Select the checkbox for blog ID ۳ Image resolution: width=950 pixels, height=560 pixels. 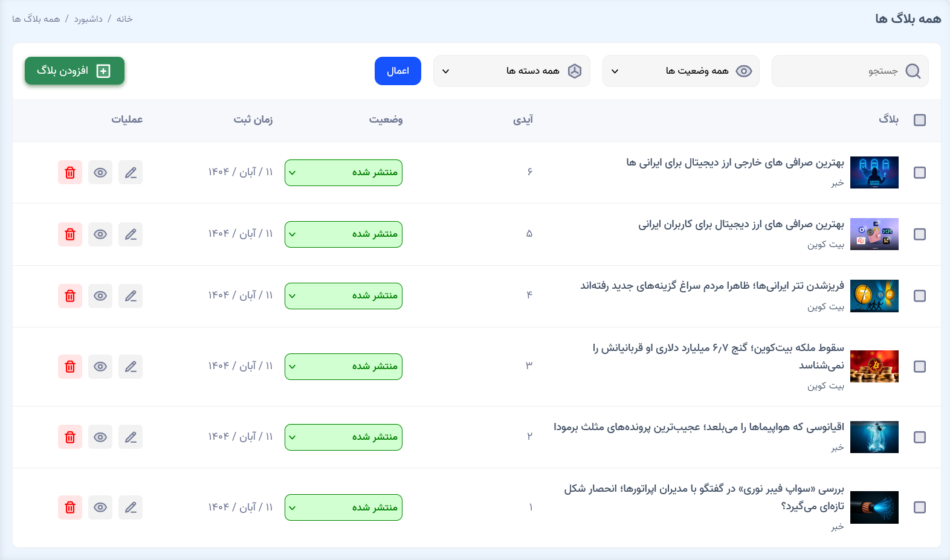click(920, 367)
